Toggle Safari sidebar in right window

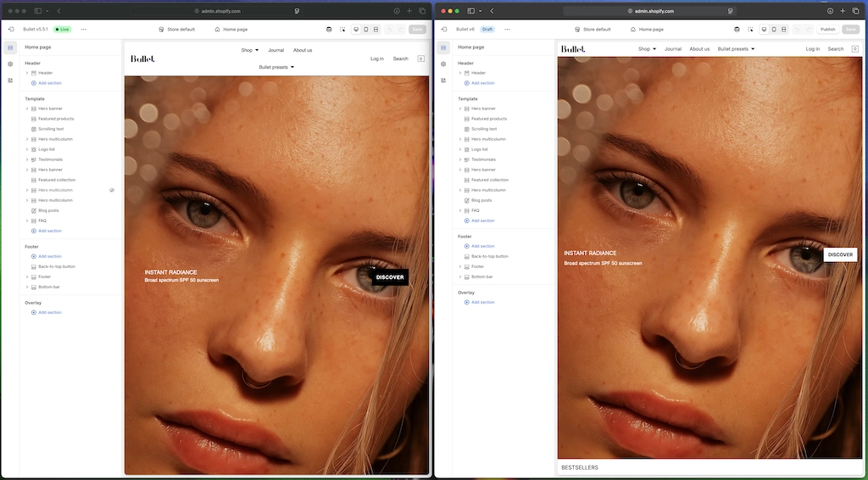(x=470, y=11)
